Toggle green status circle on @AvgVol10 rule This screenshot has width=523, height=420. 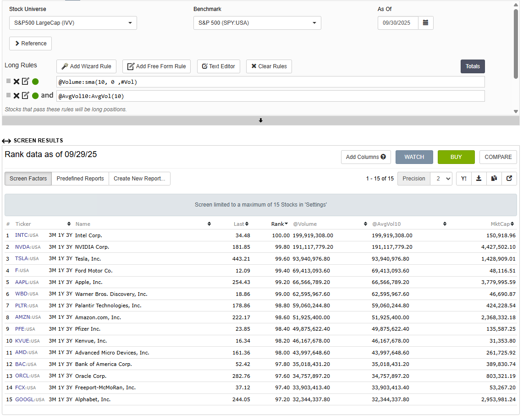[35, 96]
